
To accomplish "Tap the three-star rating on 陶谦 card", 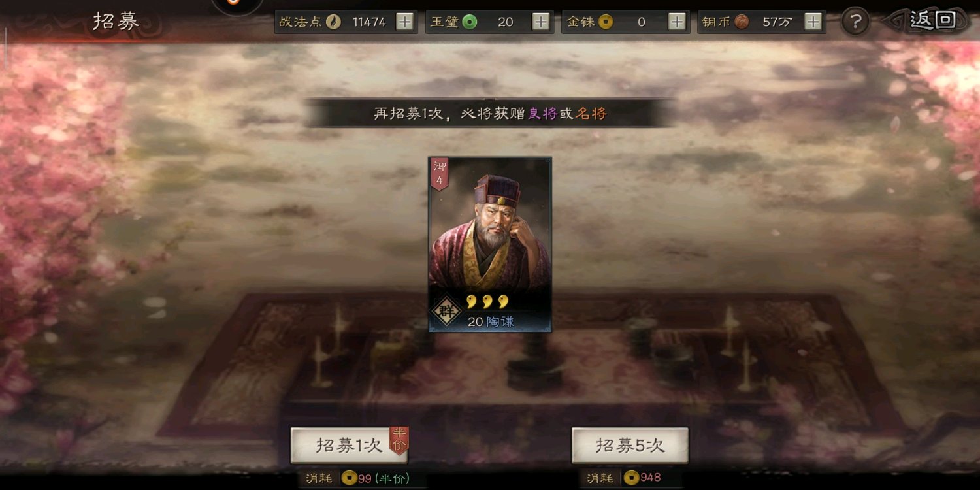I will pyautogui.click(x=487, y=301).
